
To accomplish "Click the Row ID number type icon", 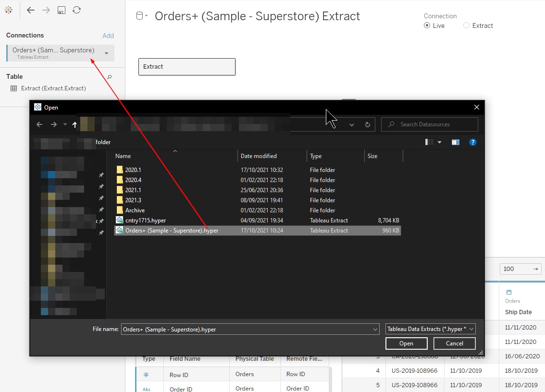I will (x=146, y=375).
